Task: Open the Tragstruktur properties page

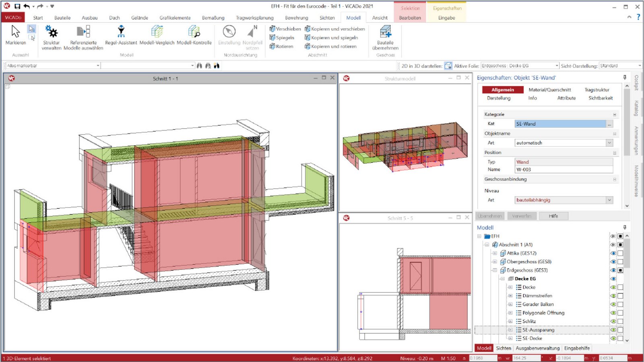Action: 597,90
